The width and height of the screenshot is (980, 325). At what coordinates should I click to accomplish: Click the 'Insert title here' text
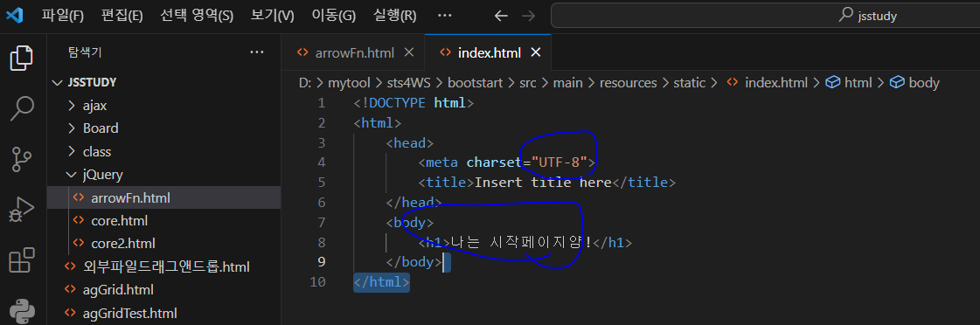click(543, 183)
